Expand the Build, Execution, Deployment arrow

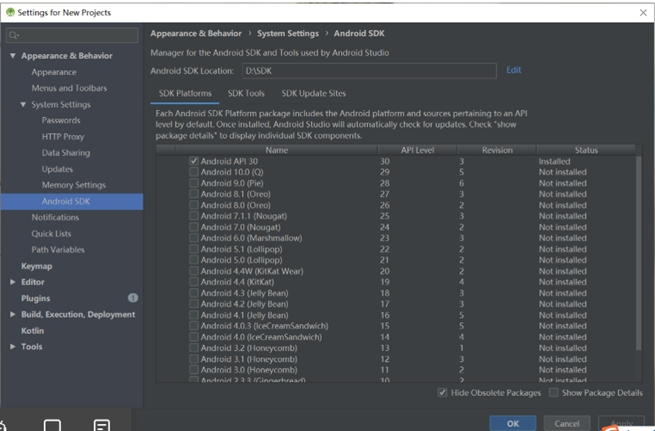pyautogui.click(x=13, y=314)
